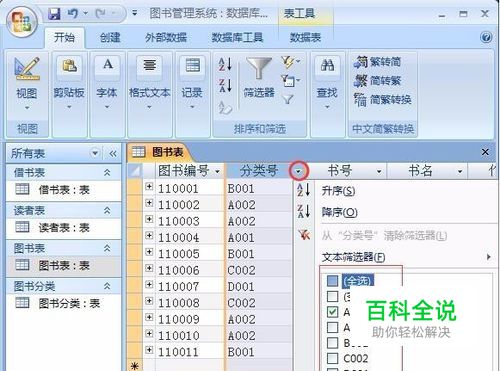Click the cell containing D001

tap(259, 286)
